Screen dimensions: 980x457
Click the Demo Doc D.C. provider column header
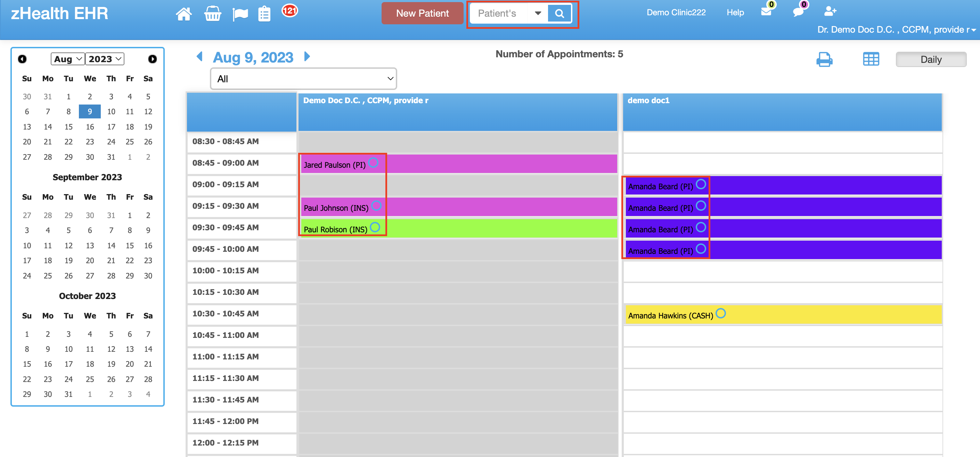[458, 112]
